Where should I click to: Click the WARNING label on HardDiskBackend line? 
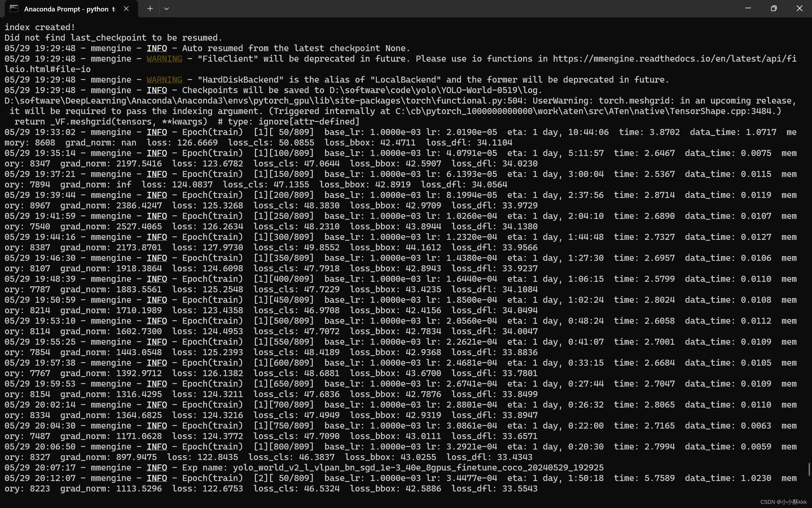(164, 80)
